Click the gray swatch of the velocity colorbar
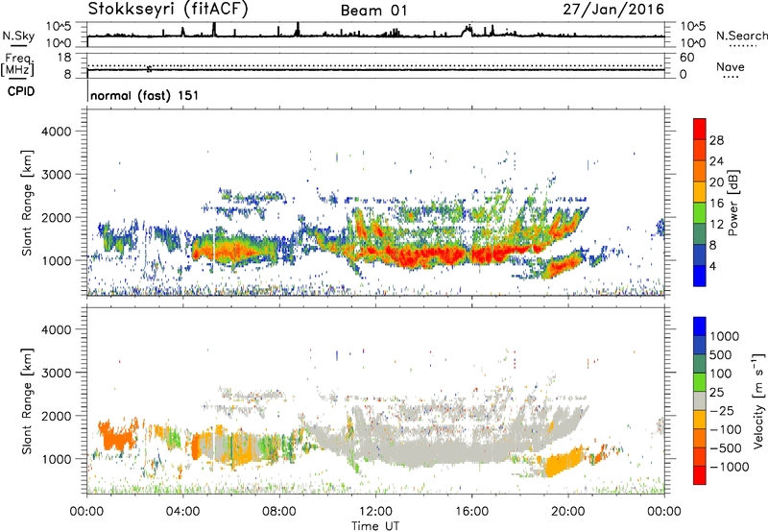Viewport: 768px width, 532px height. click(x=700, y=401)
